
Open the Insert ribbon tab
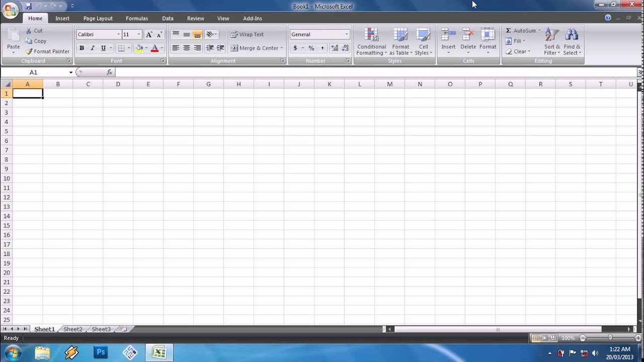(x=62, y=18)
